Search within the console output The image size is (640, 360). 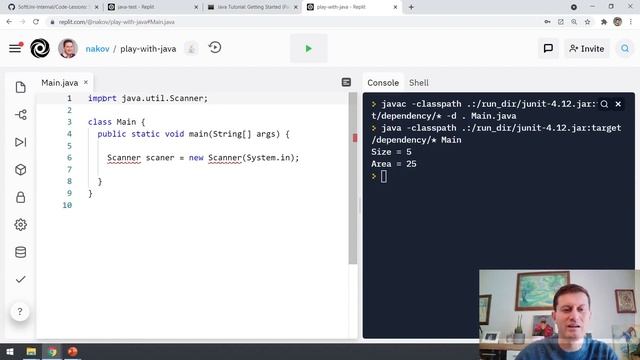tap(604, 104)
